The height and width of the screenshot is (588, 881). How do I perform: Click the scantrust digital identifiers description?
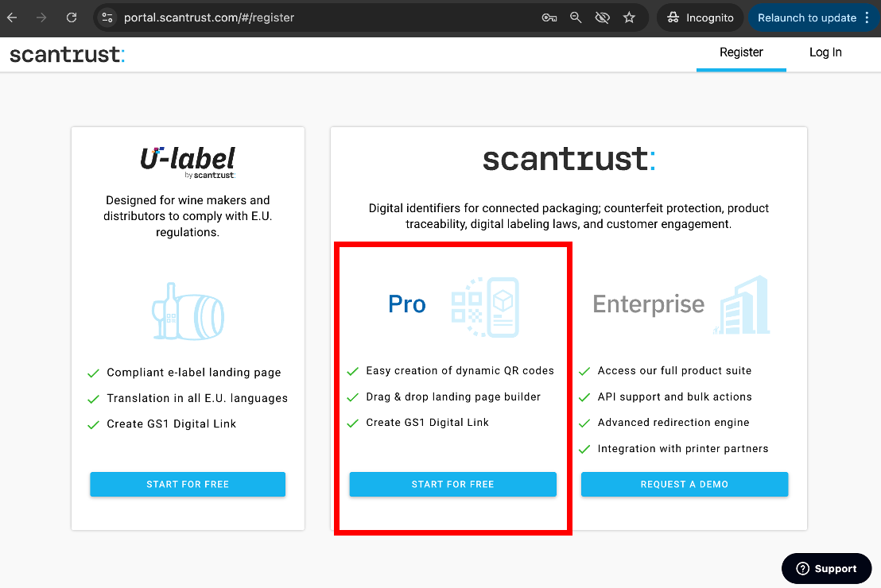(x=569, y=216)
